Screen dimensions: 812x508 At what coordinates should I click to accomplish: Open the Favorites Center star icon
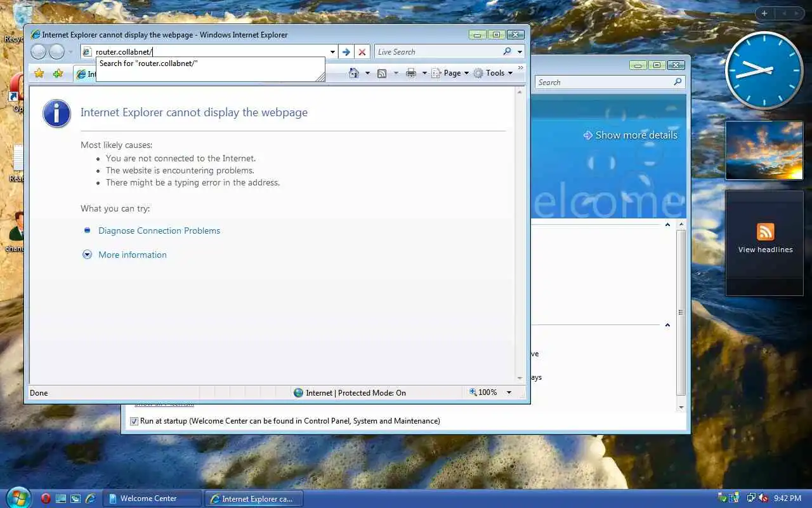pos(39,74)
